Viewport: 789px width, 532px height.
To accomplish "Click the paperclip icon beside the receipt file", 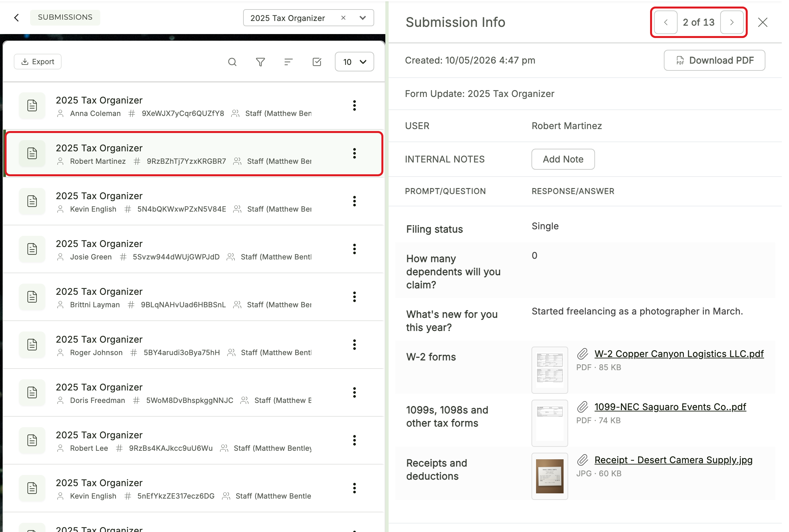I will tap(582, 460).
